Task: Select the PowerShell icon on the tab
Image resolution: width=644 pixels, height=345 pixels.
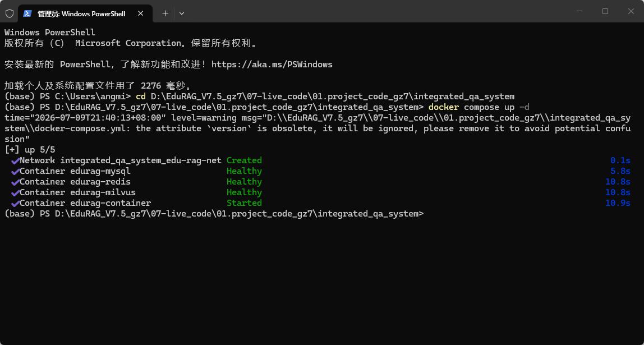Action: pos(27,13)
